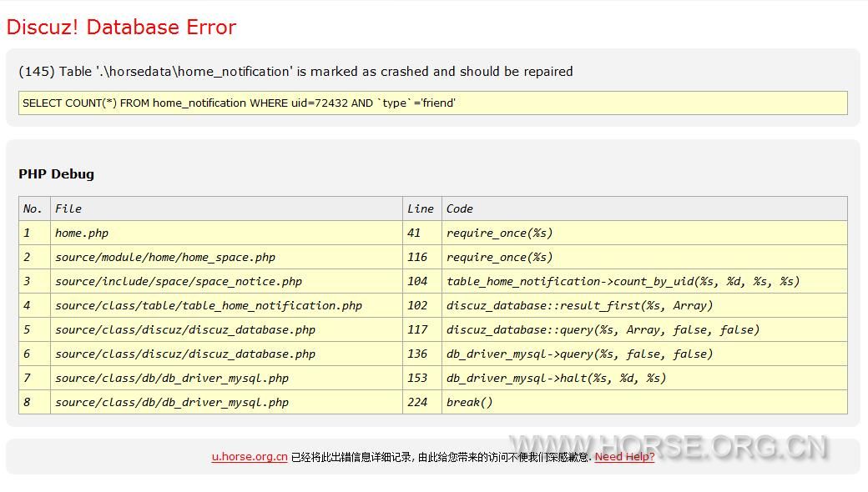Click the File column header
Screen dimensions: 868x492
click(x=226, y=208)
